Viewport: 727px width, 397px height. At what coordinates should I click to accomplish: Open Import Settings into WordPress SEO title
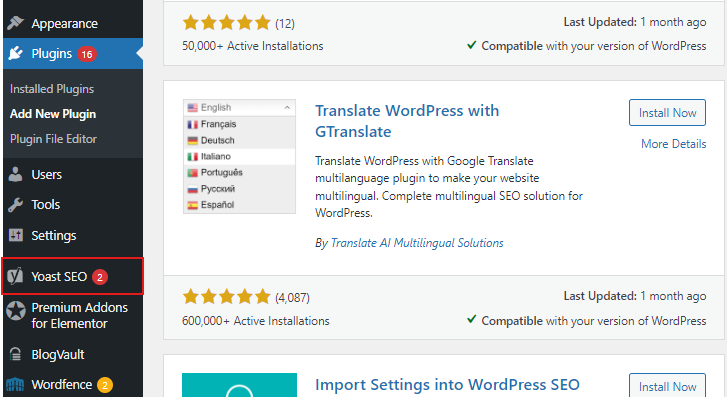[x=447, y=384]
